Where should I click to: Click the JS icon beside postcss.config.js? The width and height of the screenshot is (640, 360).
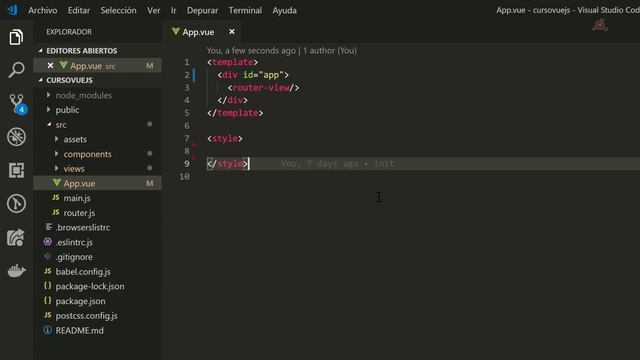pyautogui.click(x=48, y=315)
